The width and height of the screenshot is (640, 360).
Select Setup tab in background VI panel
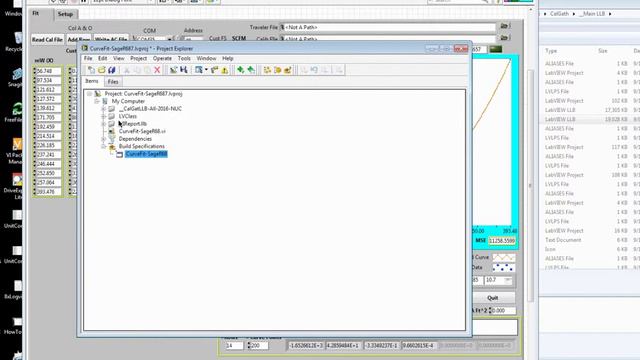(x=65, y=14)
